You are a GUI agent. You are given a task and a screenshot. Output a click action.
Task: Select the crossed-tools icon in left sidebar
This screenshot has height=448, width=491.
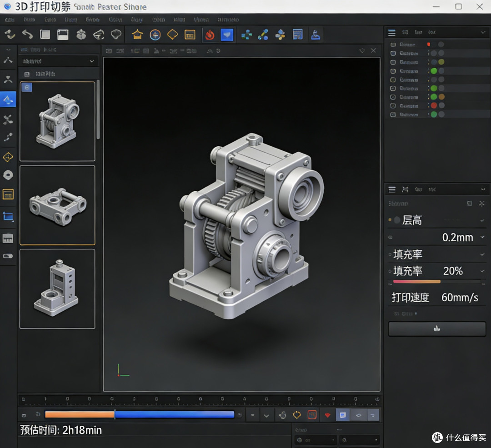[8, 119]
